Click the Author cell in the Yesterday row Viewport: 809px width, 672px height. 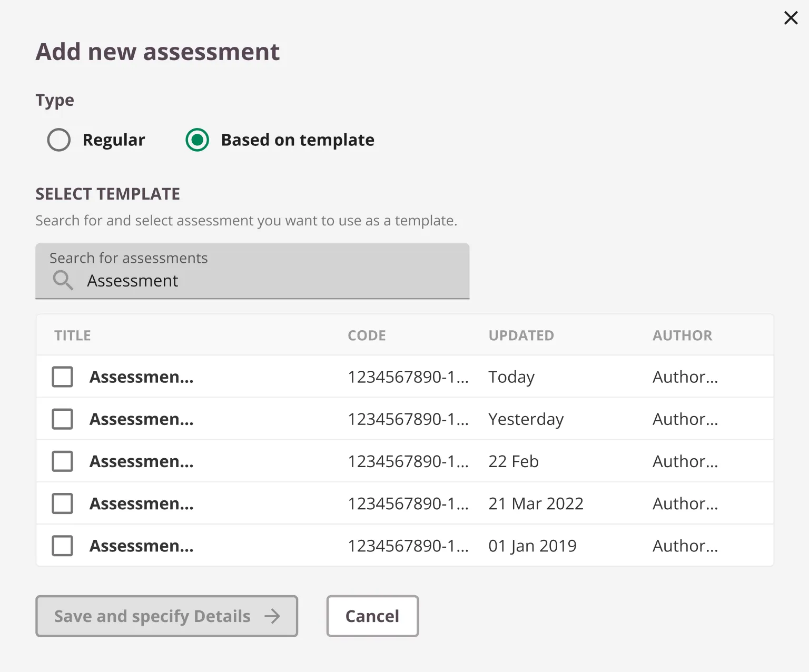(x=685, y=419)
